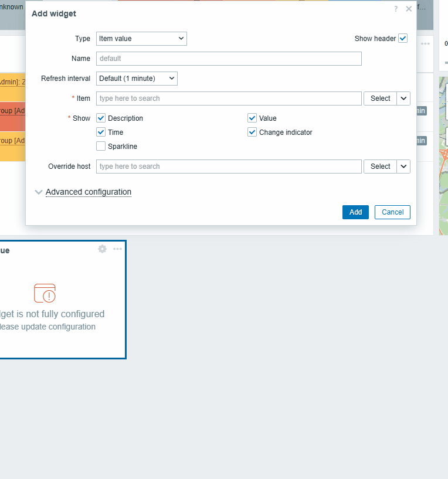Click the not-configured warning icon

click(45, 293)
